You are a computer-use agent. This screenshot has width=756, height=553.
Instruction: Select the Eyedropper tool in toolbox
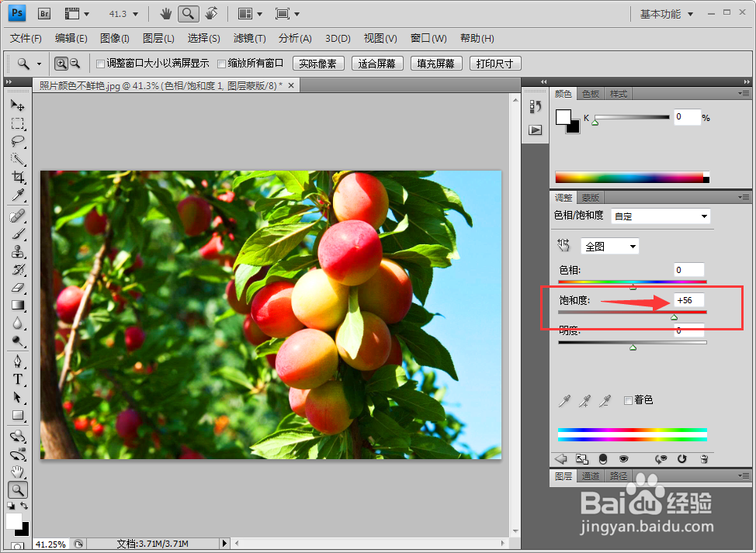click(x=18, y=195)
